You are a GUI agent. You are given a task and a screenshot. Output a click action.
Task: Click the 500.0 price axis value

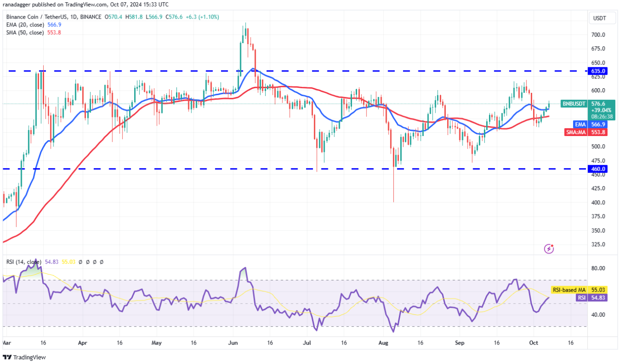(598, 147)
